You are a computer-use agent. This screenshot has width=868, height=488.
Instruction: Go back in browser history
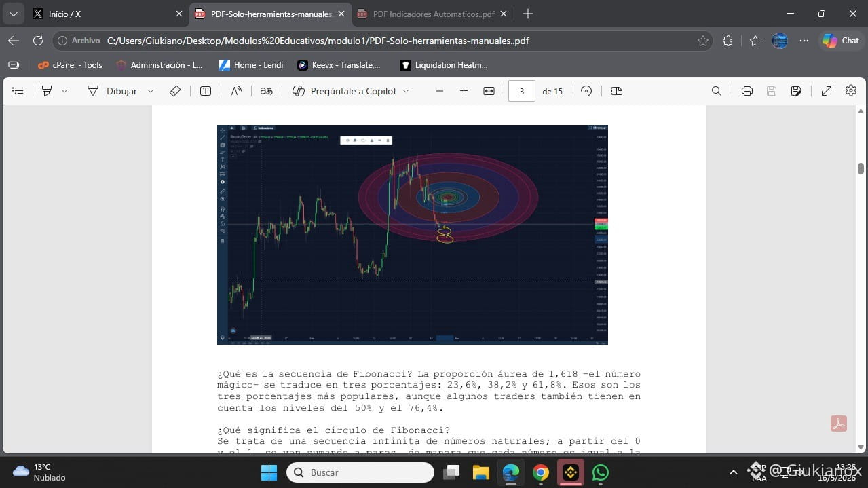[x=14, y=41]
